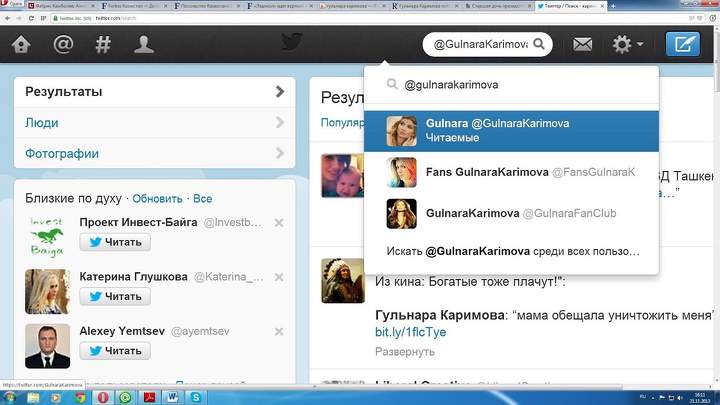Open the profile (person) page
This screenshot has width=720, height=405.
click(x=144, y=45)
